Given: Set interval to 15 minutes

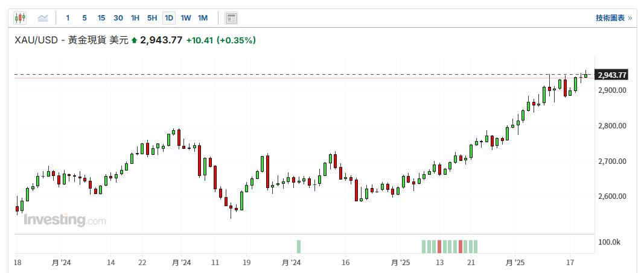Looking at the screenshot, I should (x=101, y=17).
